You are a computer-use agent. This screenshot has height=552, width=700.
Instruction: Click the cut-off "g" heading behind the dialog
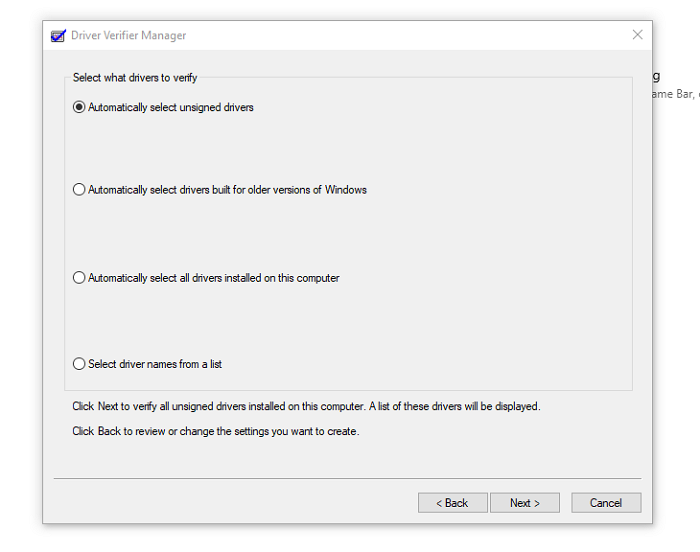pos(656,76)
